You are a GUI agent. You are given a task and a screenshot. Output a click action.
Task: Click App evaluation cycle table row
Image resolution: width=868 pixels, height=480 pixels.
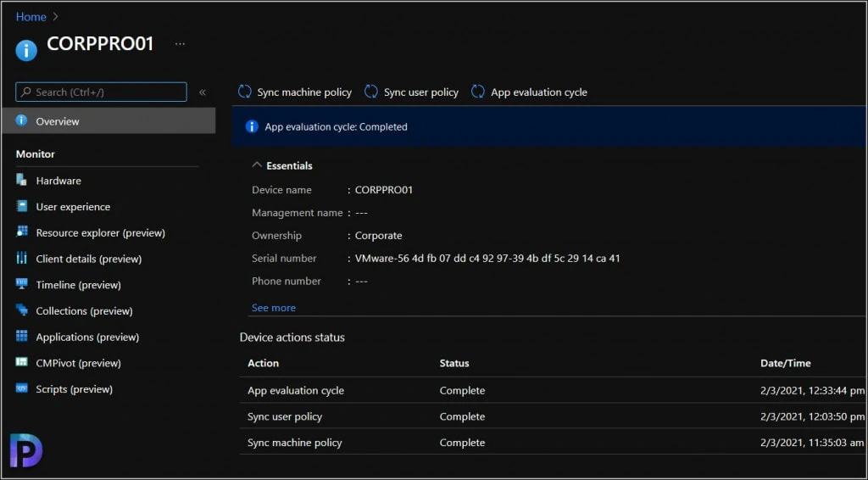[553, 390]
